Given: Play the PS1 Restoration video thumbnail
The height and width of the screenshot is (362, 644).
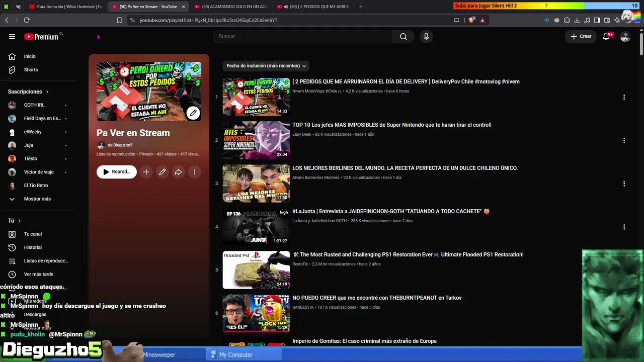Looking at the screenshot, I should [x=256, y=270].
